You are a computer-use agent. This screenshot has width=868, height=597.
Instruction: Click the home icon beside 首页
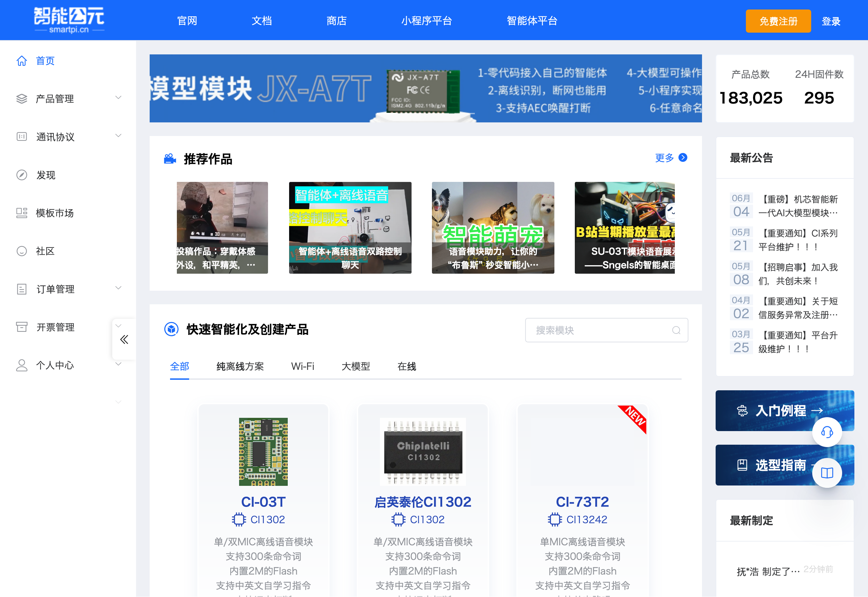(22, 61)
